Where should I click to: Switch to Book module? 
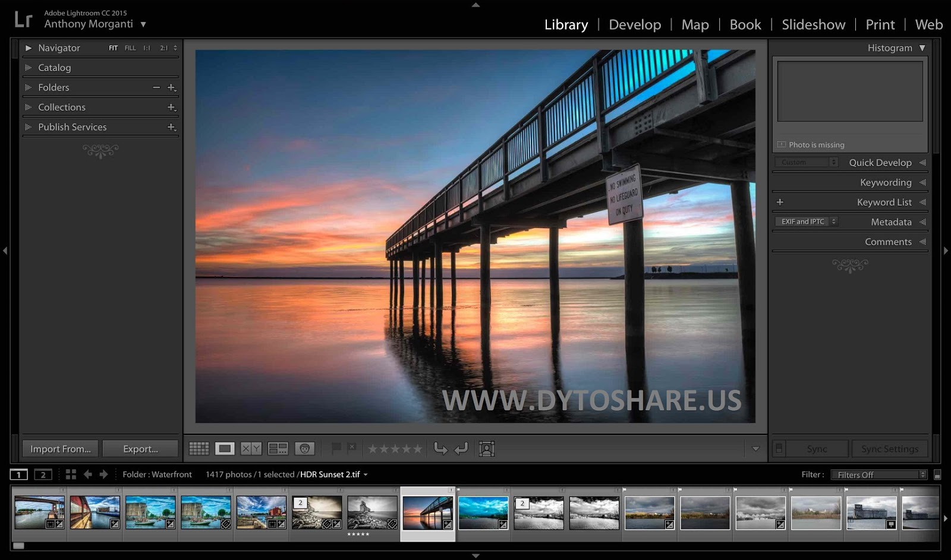coord(745,24)
